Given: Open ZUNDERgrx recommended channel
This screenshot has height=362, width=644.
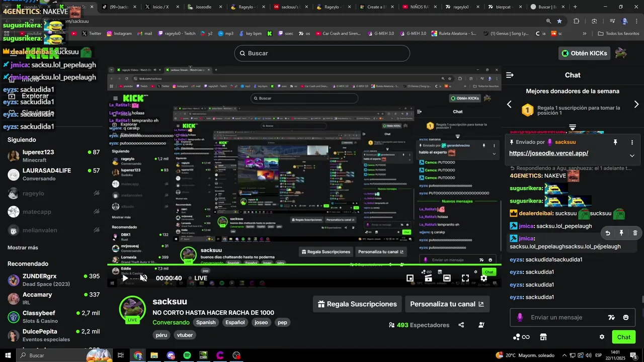Looking at the screenshot, I should (x=53, y=280).
